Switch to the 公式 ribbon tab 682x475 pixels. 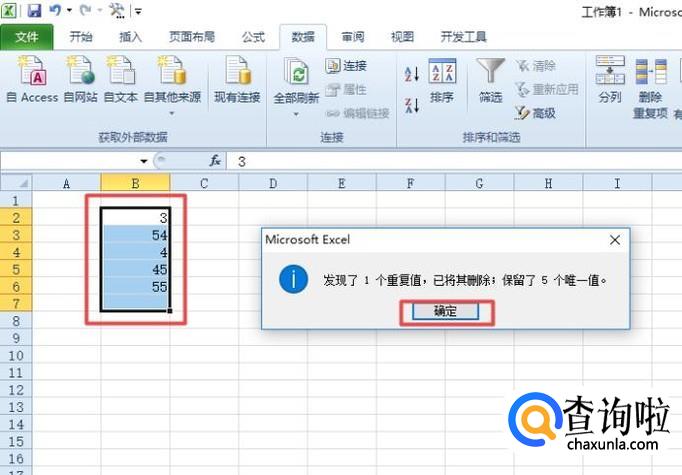click(x=253, y=37)
